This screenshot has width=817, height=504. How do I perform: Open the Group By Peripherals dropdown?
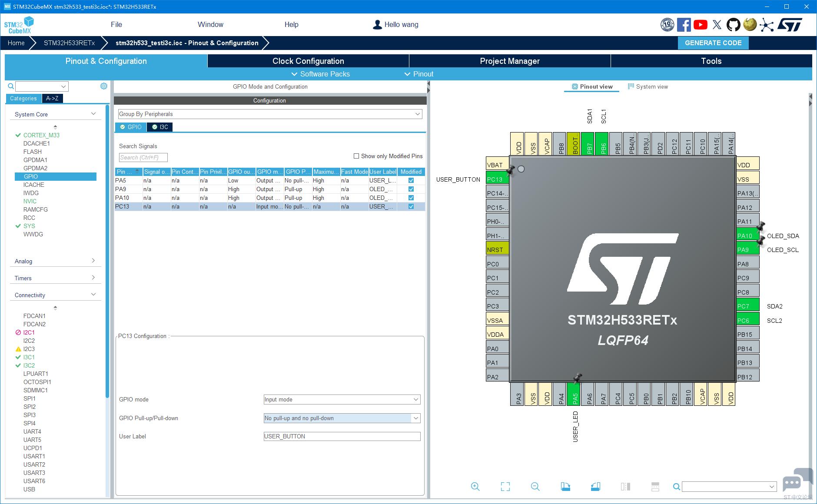[270, 114]
